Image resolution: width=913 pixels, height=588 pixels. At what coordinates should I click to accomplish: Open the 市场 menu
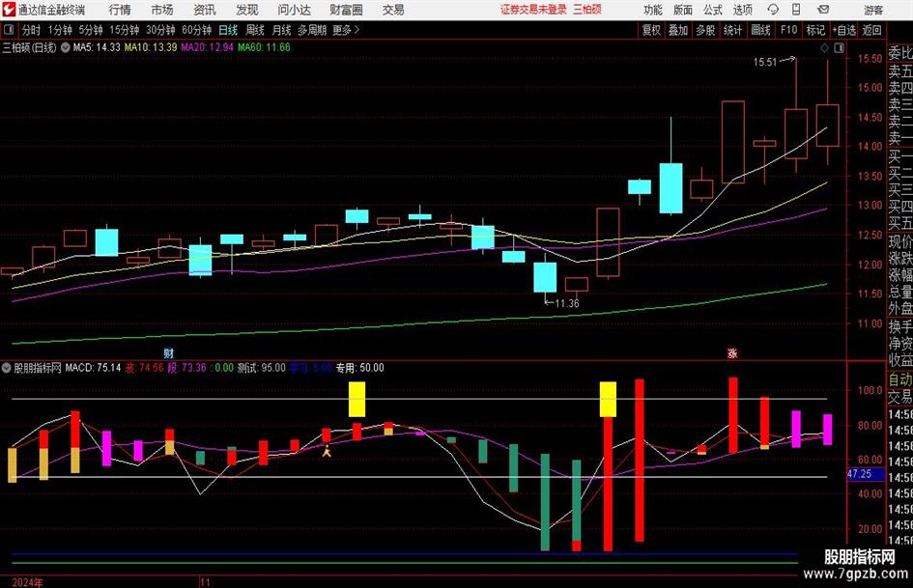pos(162,10)
